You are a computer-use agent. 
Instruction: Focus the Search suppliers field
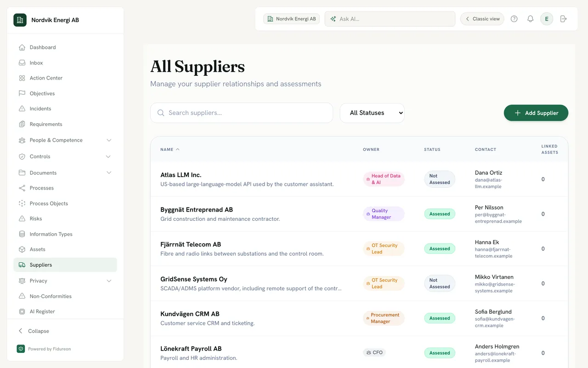242,113
